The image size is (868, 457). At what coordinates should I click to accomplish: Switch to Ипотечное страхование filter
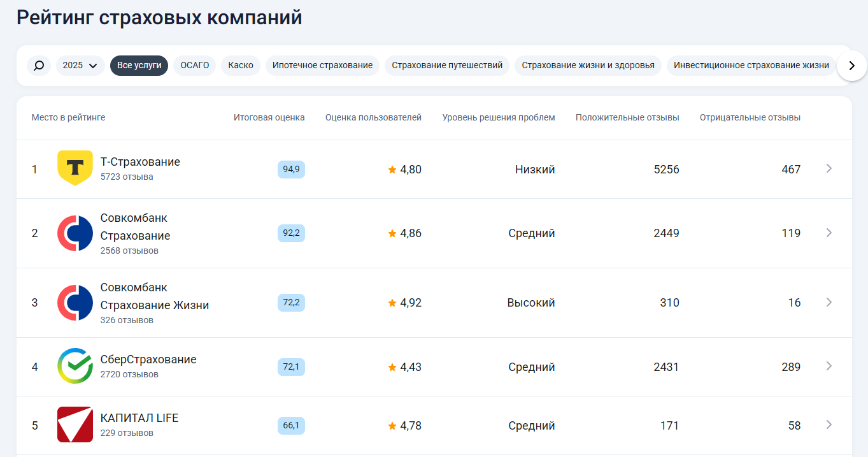(323, 65)
